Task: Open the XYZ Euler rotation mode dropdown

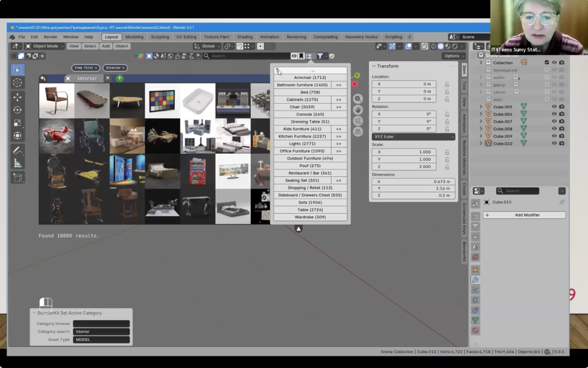Action: click(x=413, y=136)
